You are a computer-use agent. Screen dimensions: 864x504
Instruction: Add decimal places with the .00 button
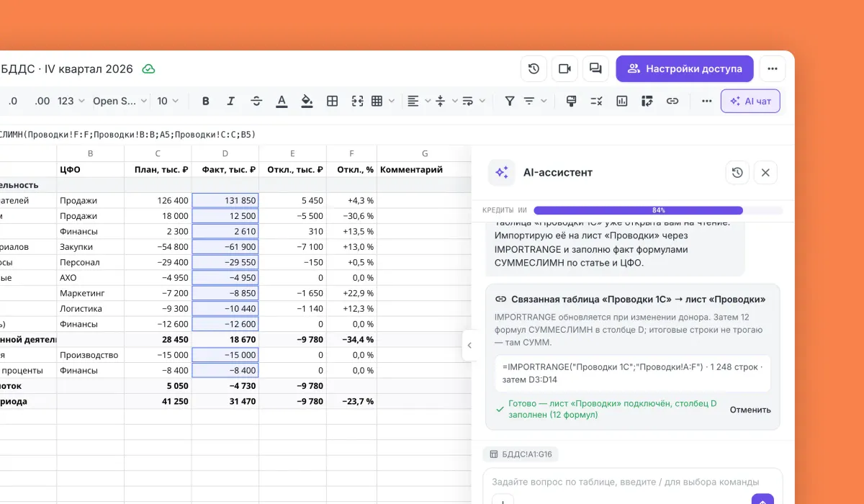pyautogui.click(x=42, y=102)
